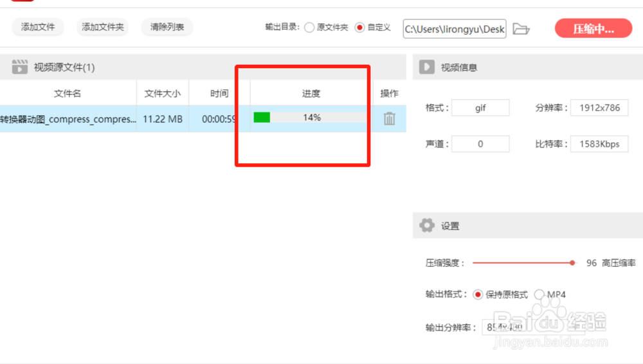This screenshot has width=643, height=364.
Task: Click the video source files clapper icon
Action: [x=20, y=67]
